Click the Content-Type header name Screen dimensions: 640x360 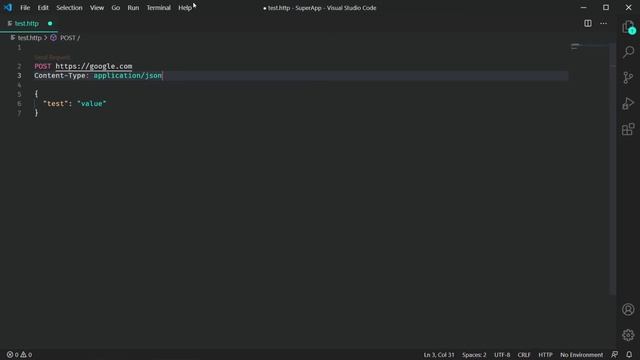[60, 76]
